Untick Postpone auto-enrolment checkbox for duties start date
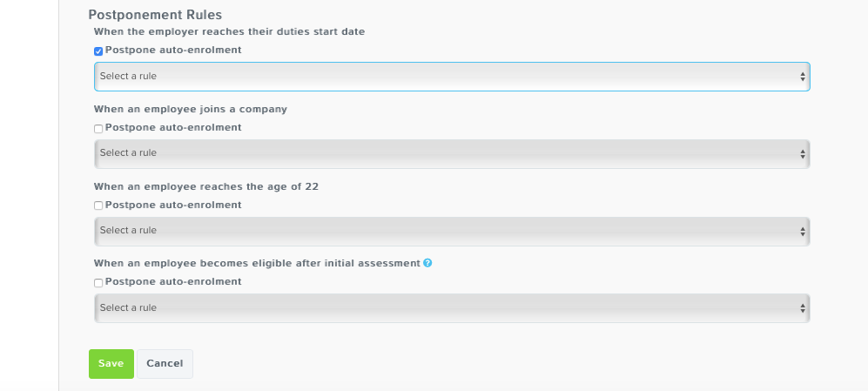Image resolution: width=868 pixels, height=391 pixels. pyautogui.click(x=98, y=51)
